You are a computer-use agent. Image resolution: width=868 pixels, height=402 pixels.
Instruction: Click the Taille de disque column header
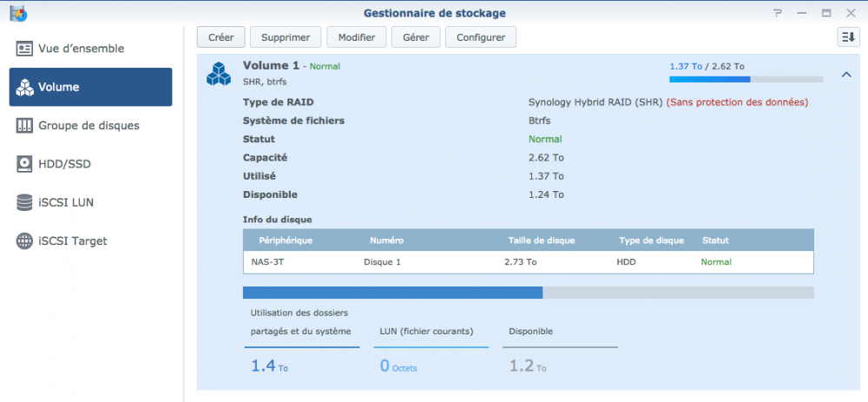542,241
